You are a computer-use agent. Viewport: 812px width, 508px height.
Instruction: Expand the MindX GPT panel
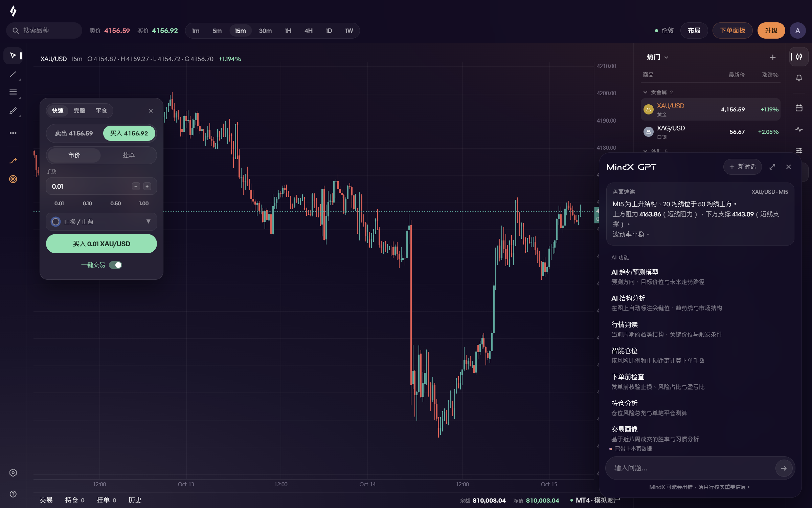click(x=772, y=167)
